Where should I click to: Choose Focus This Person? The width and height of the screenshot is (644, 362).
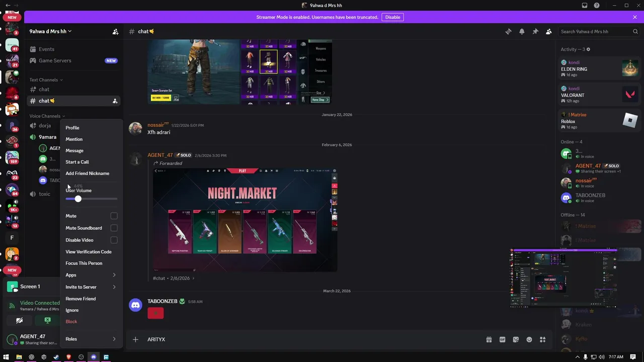92,263
